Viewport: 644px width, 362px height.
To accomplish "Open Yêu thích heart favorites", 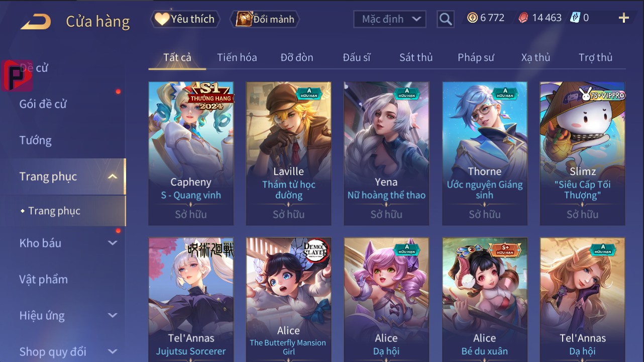I will tap(161, 19).
